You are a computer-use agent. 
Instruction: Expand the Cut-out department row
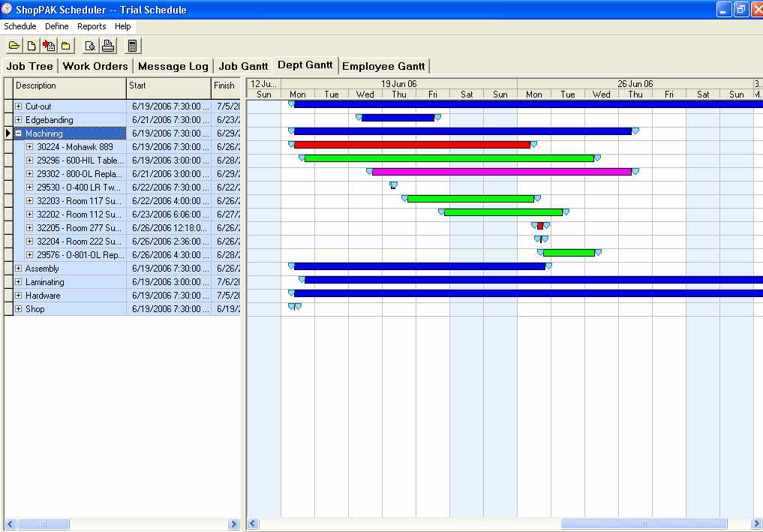[19, 106]
